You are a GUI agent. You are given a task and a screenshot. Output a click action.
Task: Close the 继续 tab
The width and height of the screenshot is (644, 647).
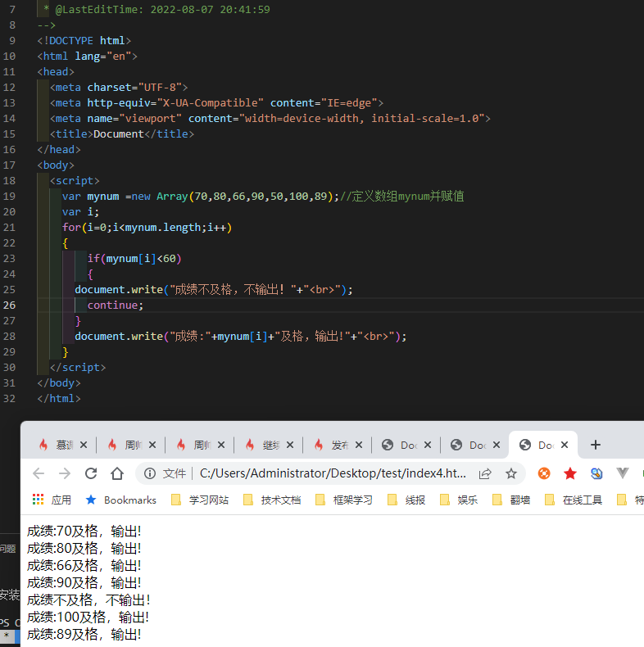pyautogui.click(x=290, y=445)
